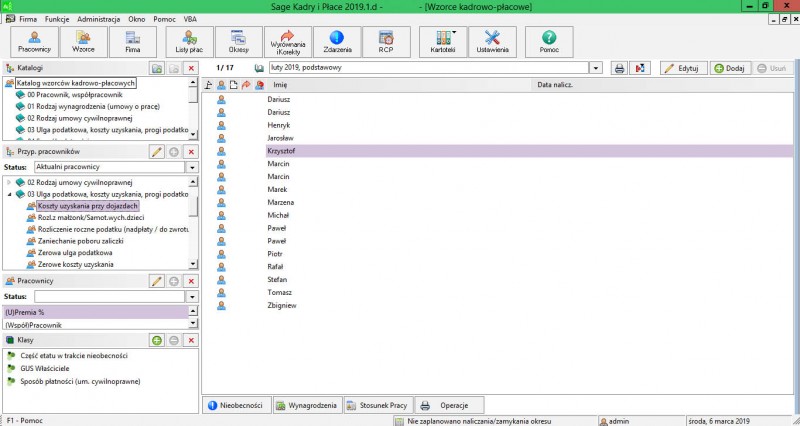Click inside the Pracownicy Status input field
800x426 pixels.
pos(110,296)
